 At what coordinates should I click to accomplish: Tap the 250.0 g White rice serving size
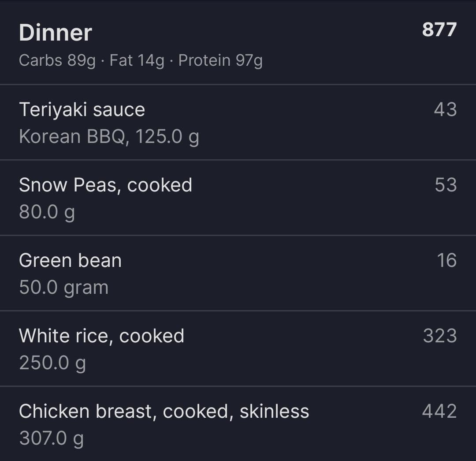[x=52, y=363]
